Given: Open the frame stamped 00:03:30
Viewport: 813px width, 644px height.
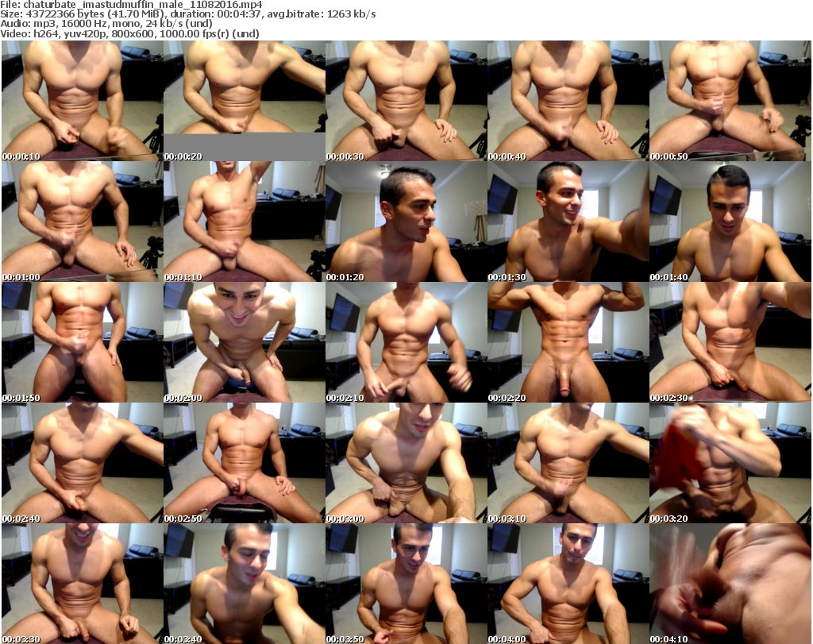Looking at the screenshot, I should (83, 584).
